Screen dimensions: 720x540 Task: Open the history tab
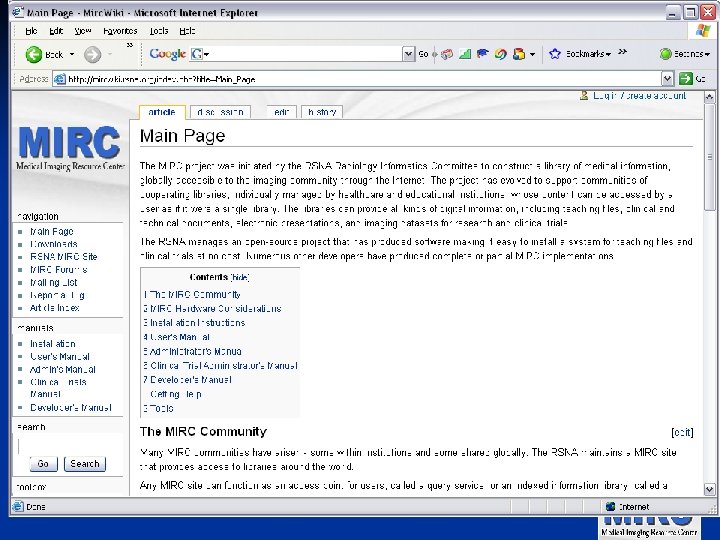[x=322, y=112]
